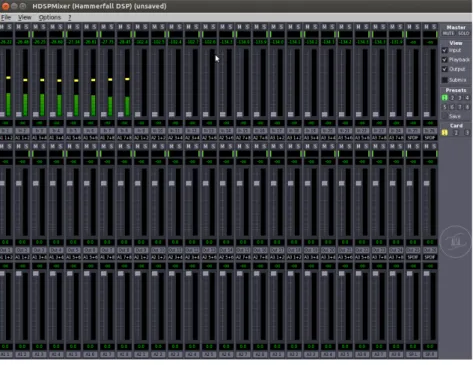The image size is (473, 365).
Task: Open the SPDF routing selector under In 26
Action: pyautogui.click(x=430, y=138)
